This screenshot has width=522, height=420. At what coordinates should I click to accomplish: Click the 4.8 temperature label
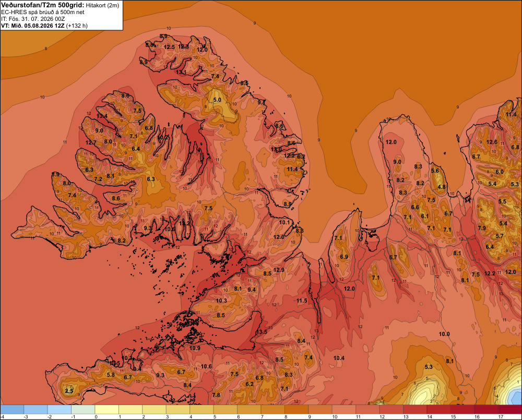[x=442, y=187]
